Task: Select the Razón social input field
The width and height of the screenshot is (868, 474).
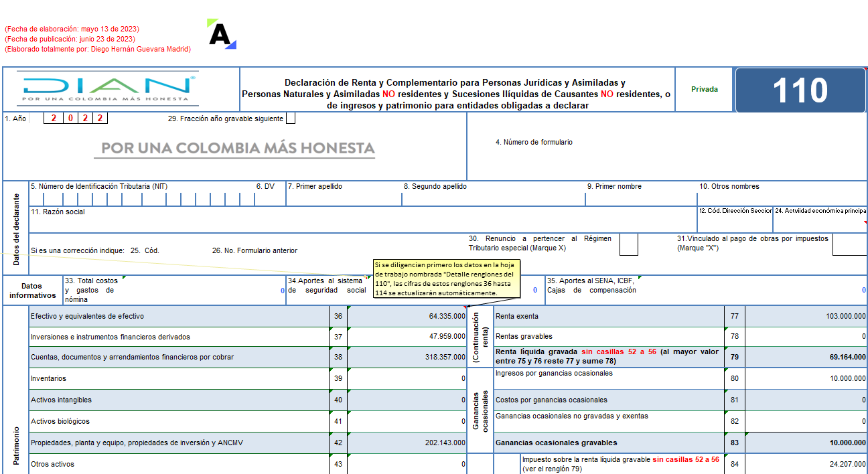Action: click(362, 220)
